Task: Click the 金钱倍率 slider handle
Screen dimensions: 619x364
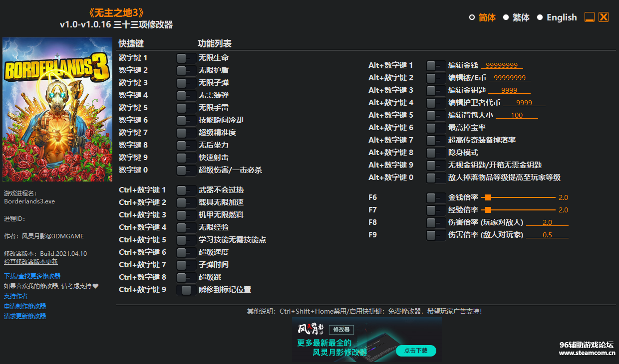Action: 488,197
